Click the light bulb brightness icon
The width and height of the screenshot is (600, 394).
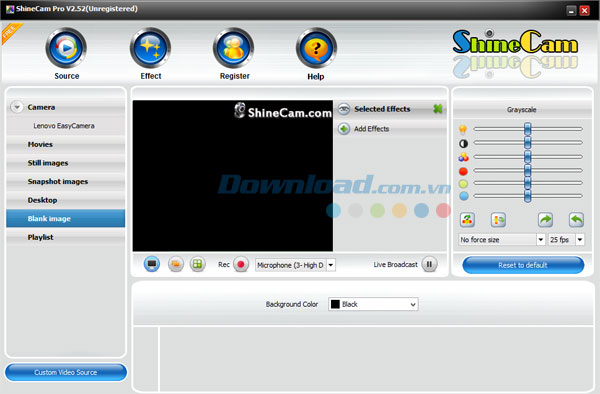click(463, 129)
